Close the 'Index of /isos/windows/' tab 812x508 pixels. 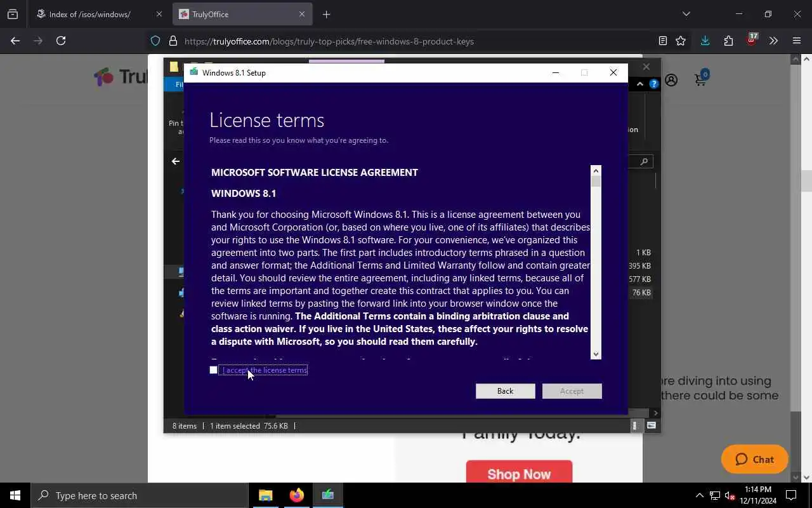tap(159, 14)
